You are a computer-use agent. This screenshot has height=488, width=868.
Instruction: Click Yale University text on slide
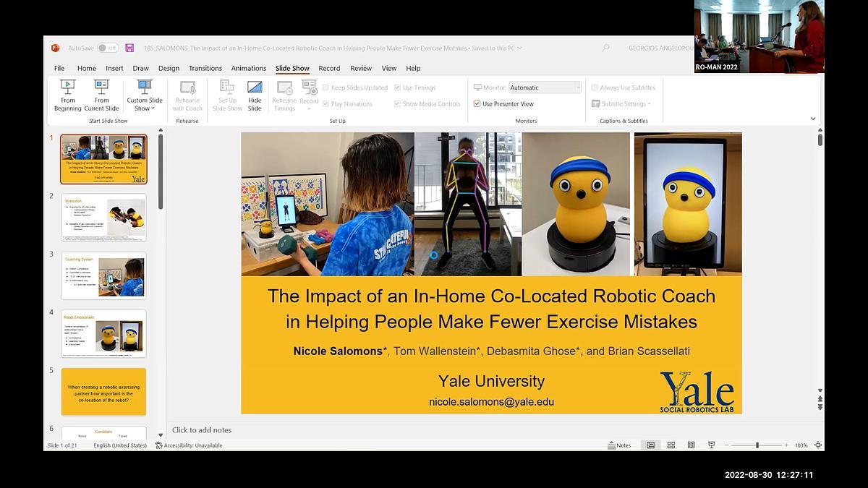(x=491, y=381)
